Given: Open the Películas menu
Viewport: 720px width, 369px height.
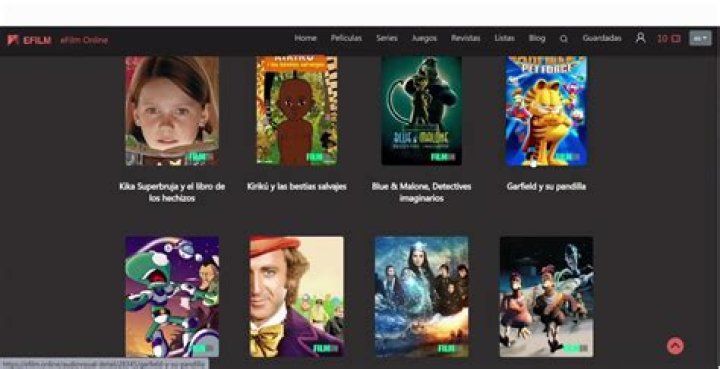Looking at the screenshot, I should tap(346, 38).
